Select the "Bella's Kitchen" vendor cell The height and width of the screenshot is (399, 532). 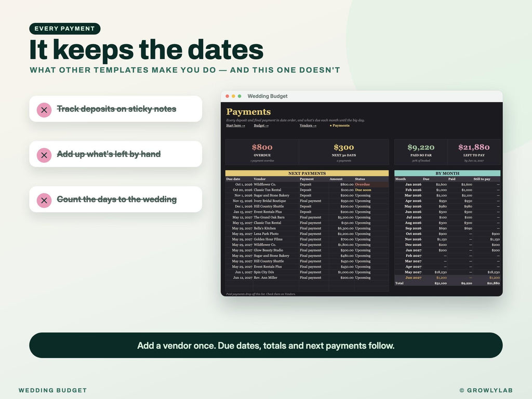264,229
